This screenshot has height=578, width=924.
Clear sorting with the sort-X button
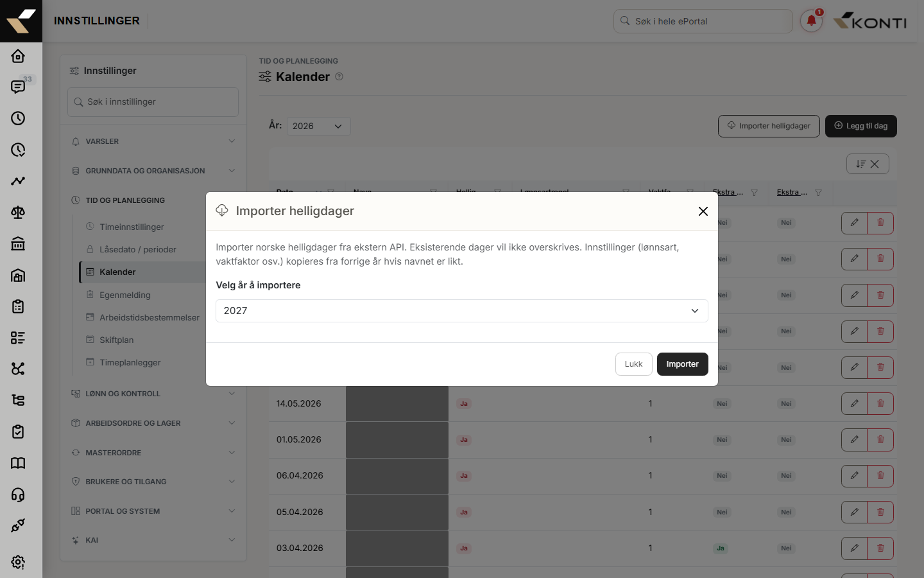tap(868, 164)
